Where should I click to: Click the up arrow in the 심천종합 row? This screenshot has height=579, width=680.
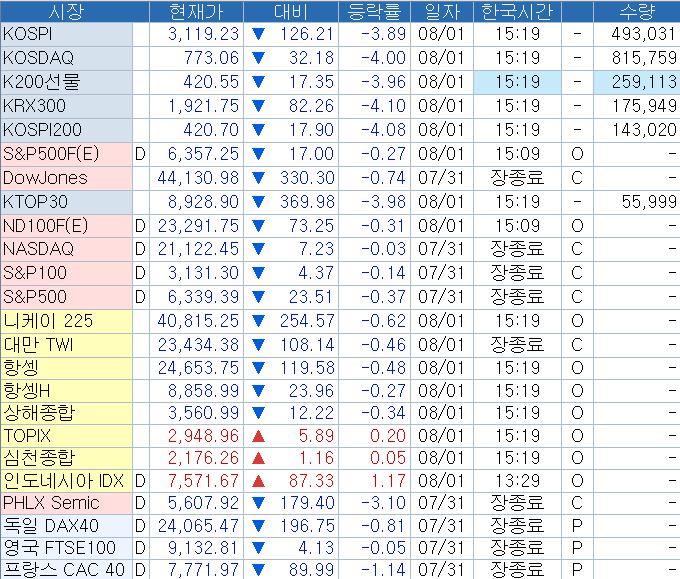[259, 458]
